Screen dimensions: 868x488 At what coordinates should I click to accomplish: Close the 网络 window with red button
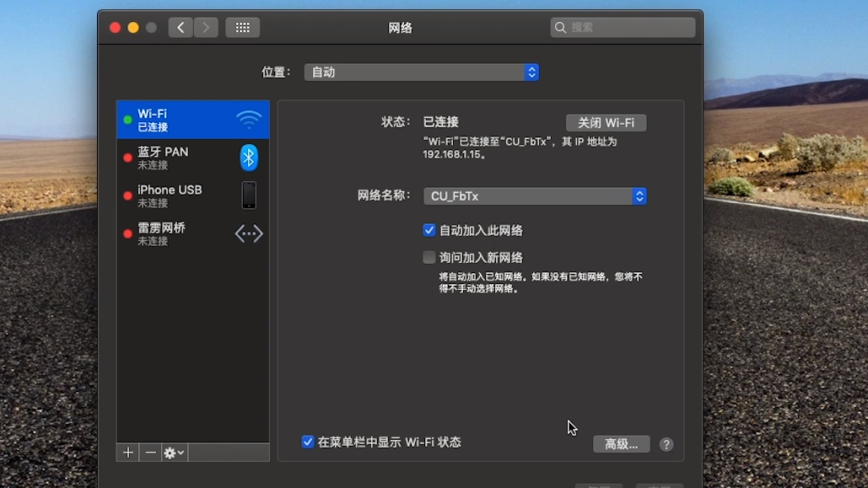[115, 27]
